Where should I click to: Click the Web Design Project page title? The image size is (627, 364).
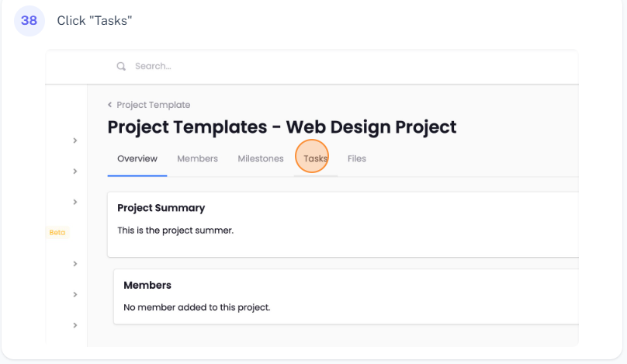click(x=282, y=127)
